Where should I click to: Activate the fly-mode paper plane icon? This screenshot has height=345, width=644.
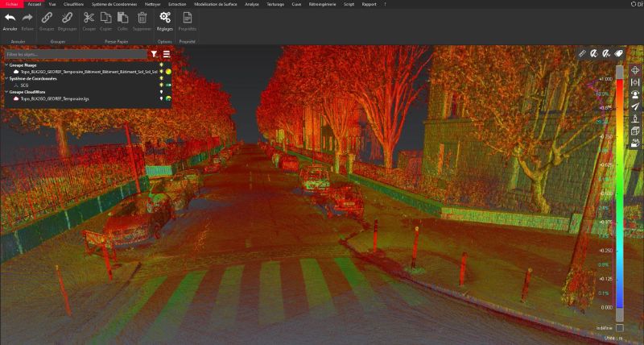635,107
